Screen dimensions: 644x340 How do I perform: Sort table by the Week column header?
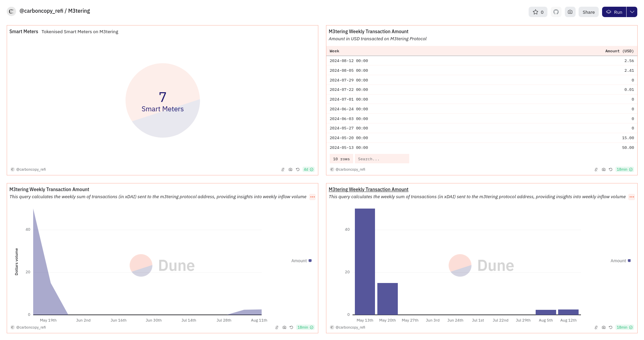pos(334,51)
